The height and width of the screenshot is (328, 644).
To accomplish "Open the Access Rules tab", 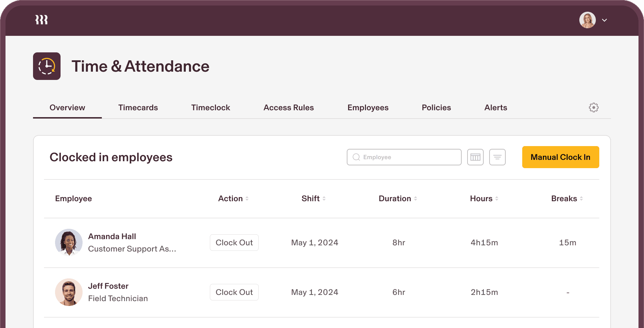I will 289,107.
